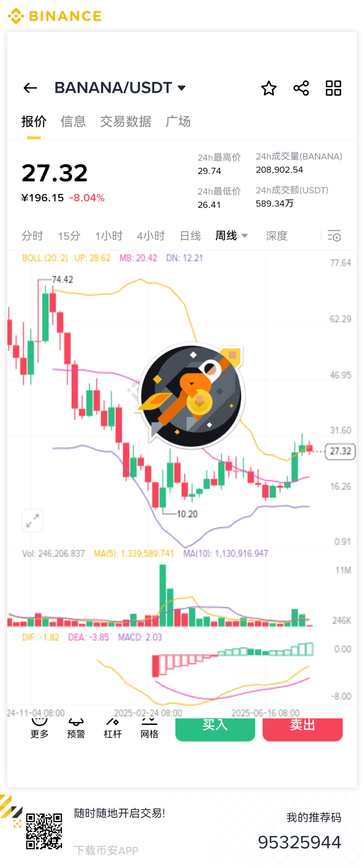Expand the BANANA/USDT pair selector arrow
The height and width of the screenshot is (868, 364).
point(181,88)
